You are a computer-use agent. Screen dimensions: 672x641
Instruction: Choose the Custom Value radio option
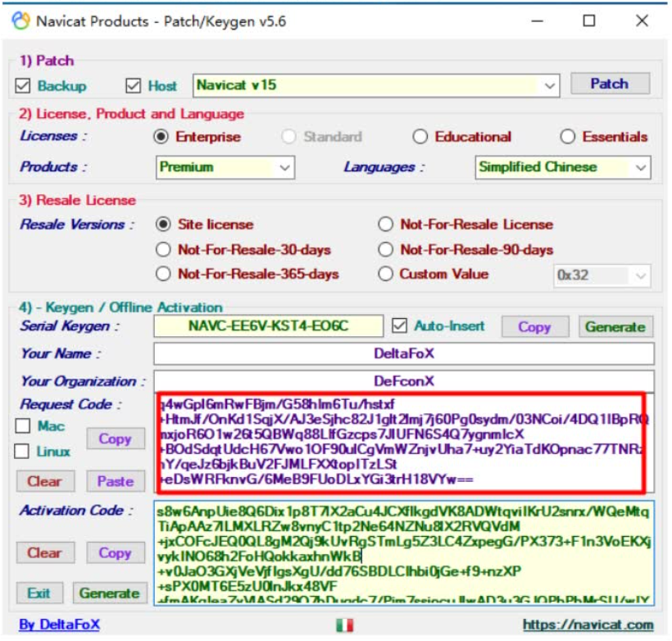386,274
